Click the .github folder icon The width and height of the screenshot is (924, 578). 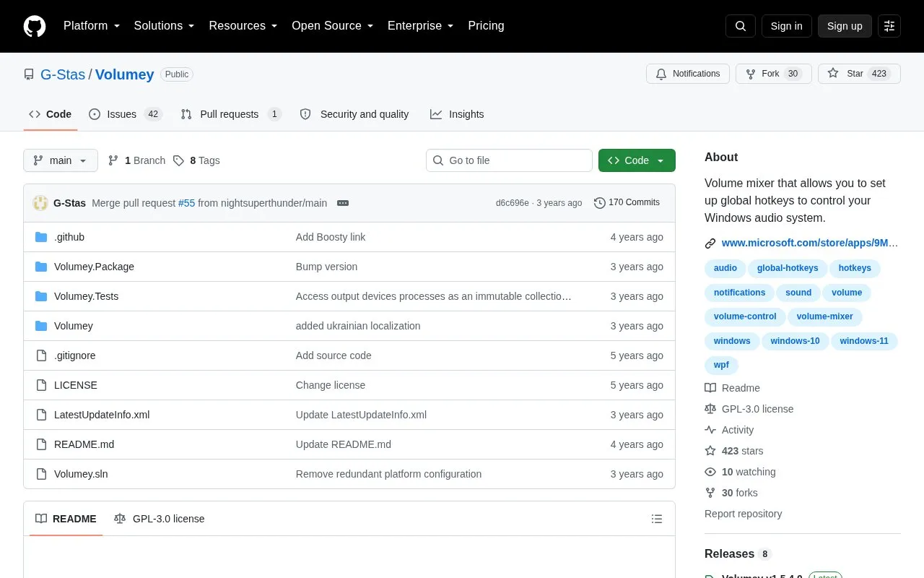41,237
